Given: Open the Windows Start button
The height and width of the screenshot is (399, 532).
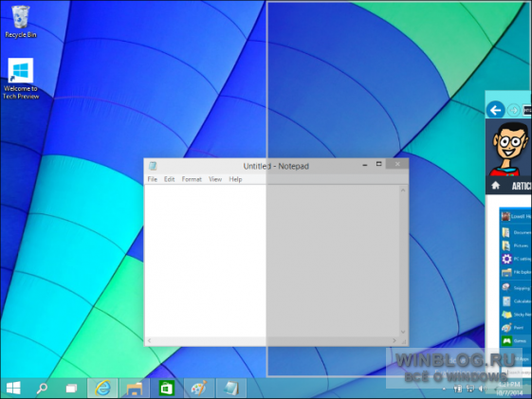Looking at the screenshot, I should pyautogui.click(x=13, y=389).
